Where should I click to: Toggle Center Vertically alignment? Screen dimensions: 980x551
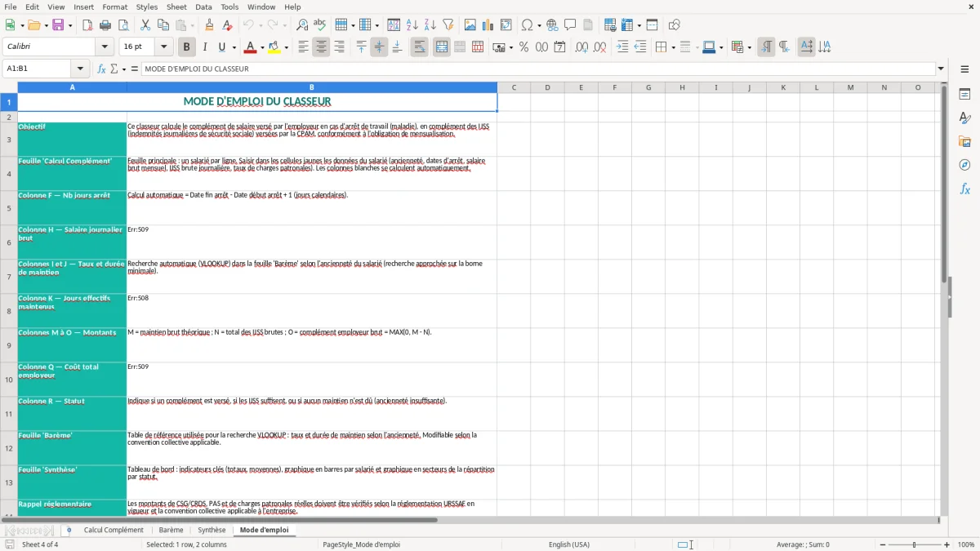(x=379, y=47)
